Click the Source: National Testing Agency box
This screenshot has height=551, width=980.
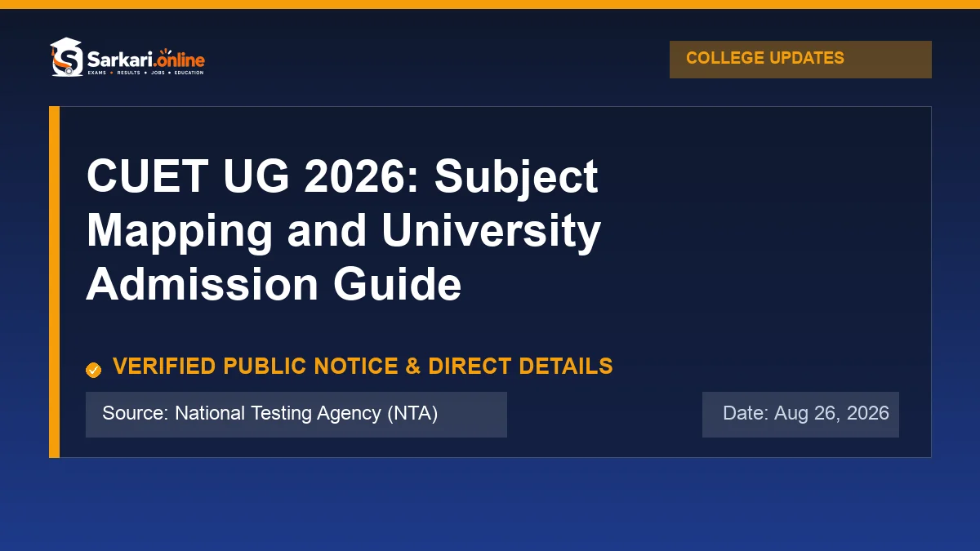tap(296, 415)
